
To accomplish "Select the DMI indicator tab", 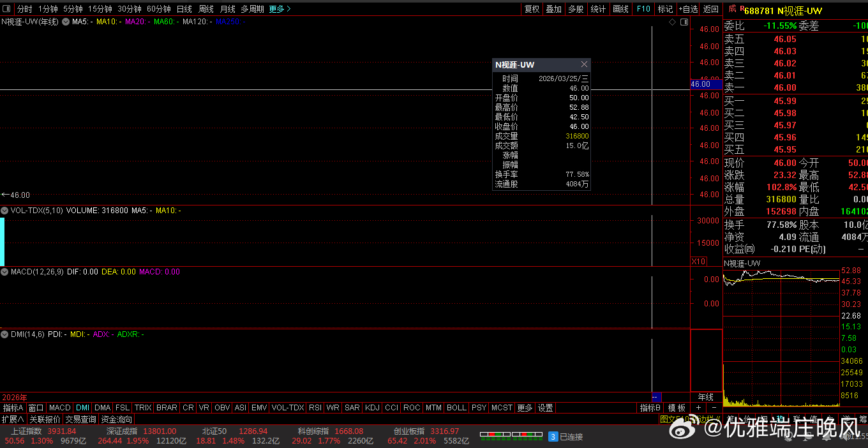I will [83, 408].
